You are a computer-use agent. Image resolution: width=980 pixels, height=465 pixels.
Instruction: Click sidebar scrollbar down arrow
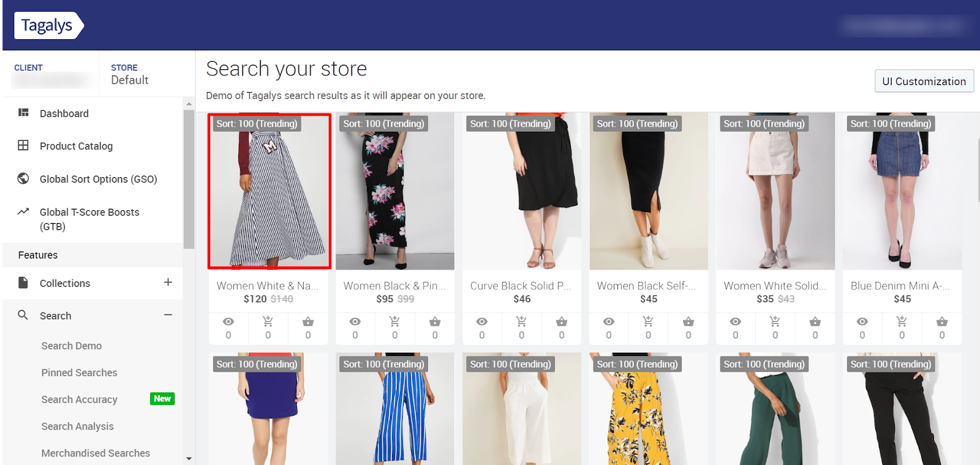click(x=189, y=458)
